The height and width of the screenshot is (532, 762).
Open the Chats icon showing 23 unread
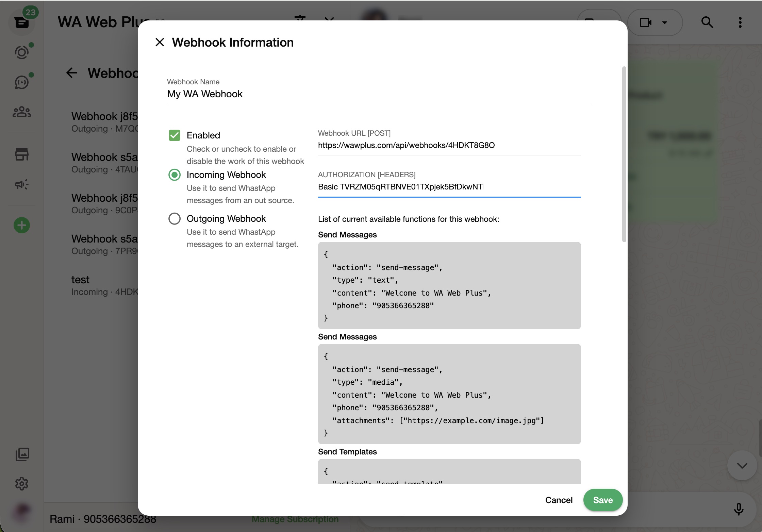point(22,22)
